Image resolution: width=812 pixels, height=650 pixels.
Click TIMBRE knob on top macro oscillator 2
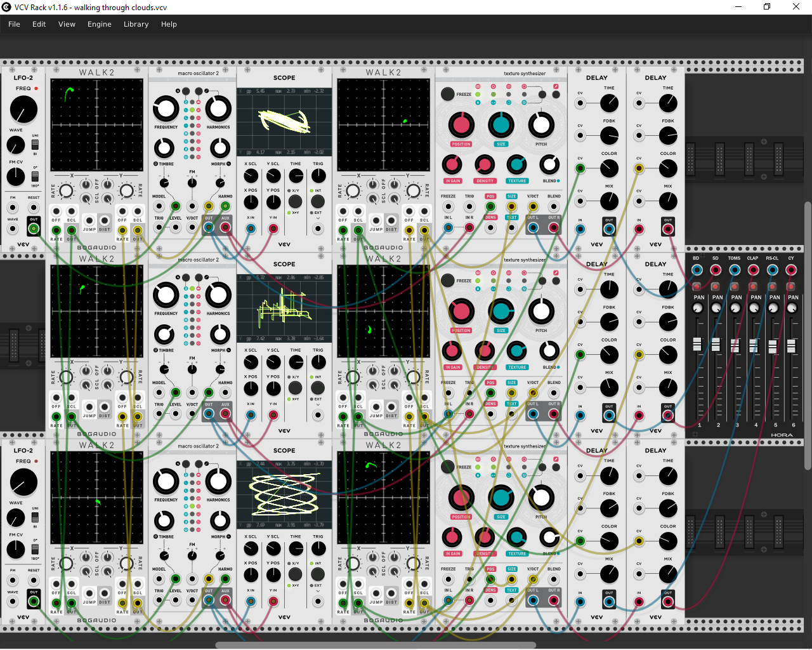coord(164,149)
